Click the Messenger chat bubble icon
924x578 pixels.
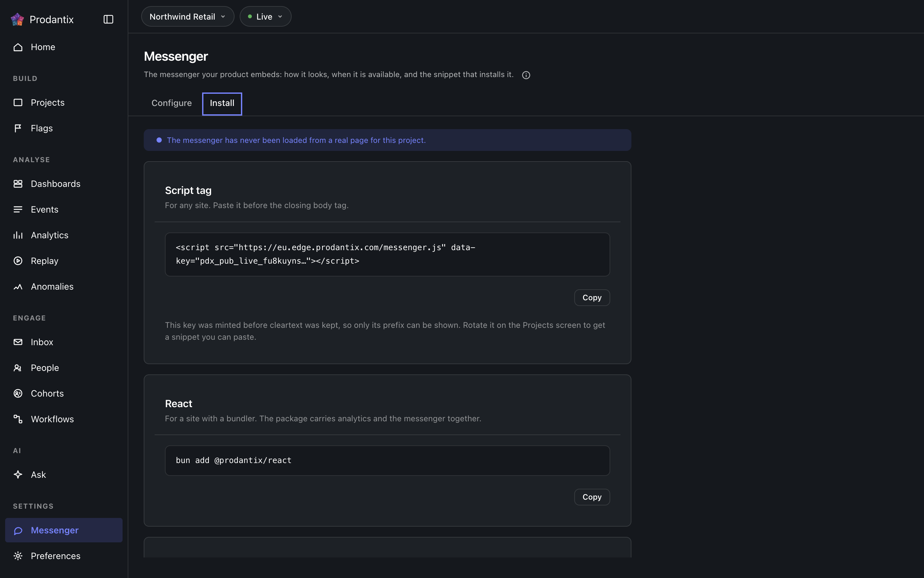point(18,530)
